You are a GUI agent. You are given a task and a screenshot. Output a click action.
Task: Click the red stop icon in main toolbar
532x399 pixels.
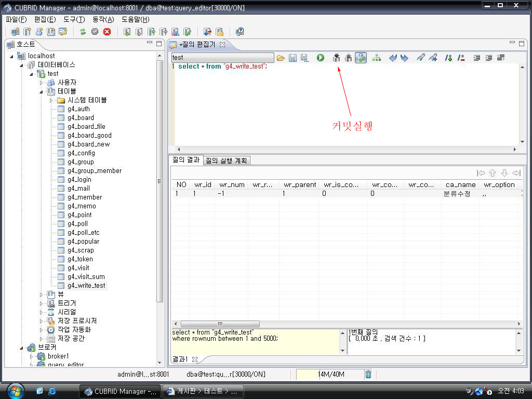tap(107, 32)
